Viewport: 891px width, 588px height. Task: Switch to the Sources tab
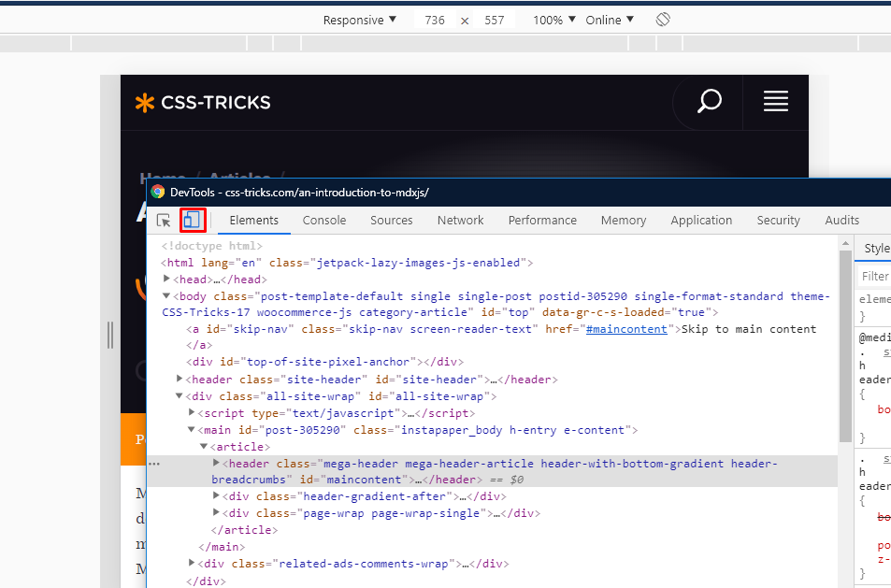[392, 221]
